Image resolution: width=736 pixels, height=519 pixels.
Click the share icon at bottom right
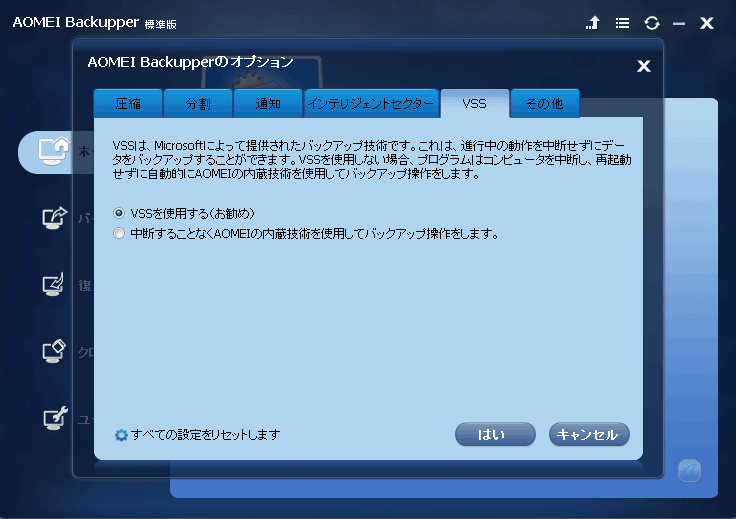coord(690,470)
